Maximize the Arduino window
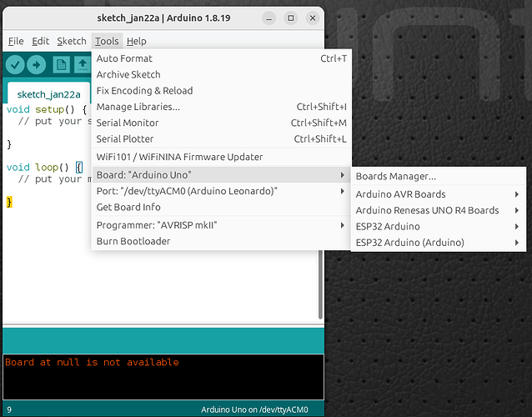532x417 pixels. click(x=291, y=18)
